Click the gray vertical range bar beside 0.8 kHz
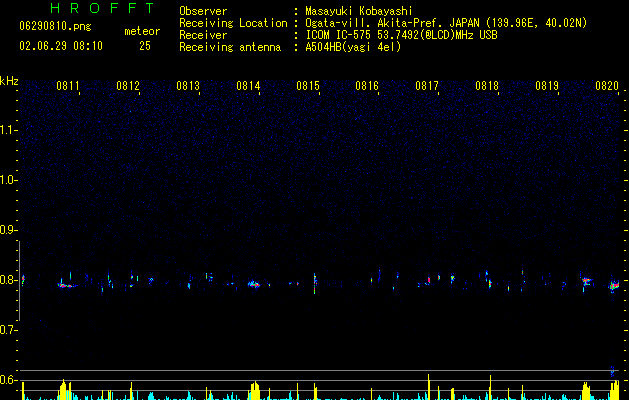The width and height of the screenshot is (629, 400). (19, 280)
